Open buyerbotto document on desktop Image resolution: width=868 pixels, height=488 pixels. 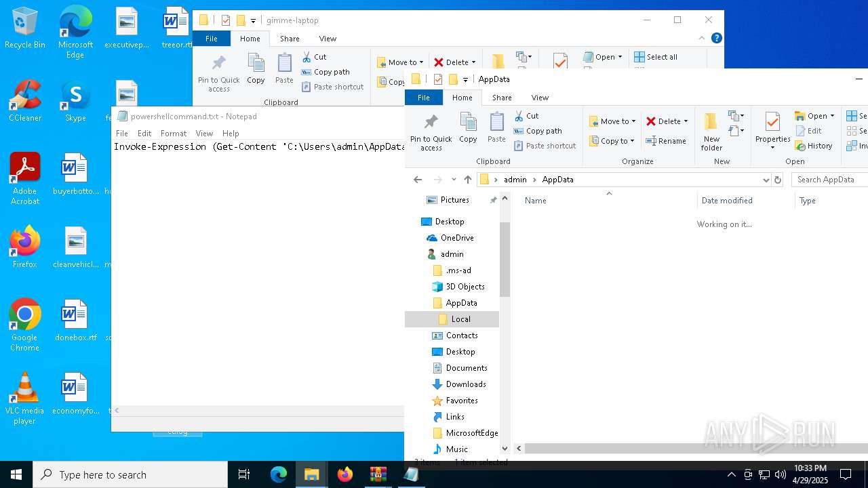click(x=75, y=174)
